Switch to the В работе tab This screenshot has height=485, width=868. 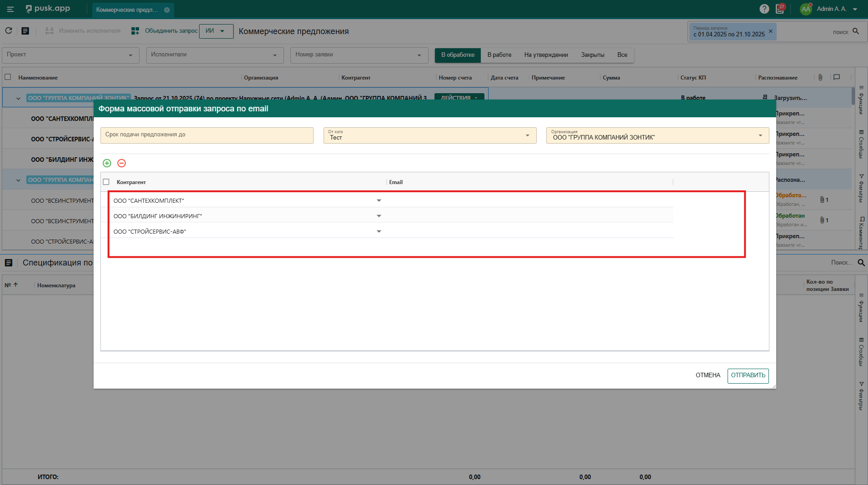[499, 55]
